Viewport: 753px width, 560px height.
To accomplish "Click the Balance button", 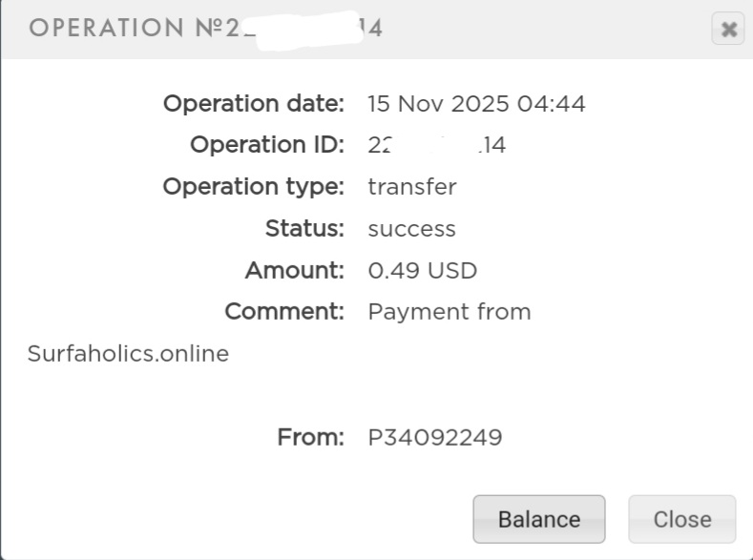I will tap(538, 519).
